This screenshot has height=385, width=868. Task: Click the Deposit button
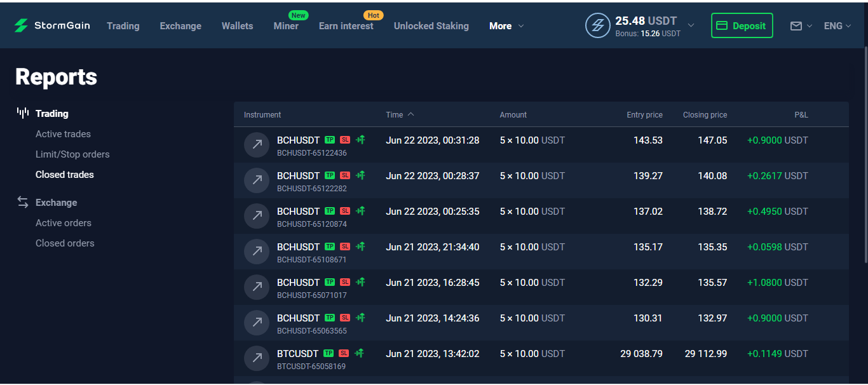742,25
